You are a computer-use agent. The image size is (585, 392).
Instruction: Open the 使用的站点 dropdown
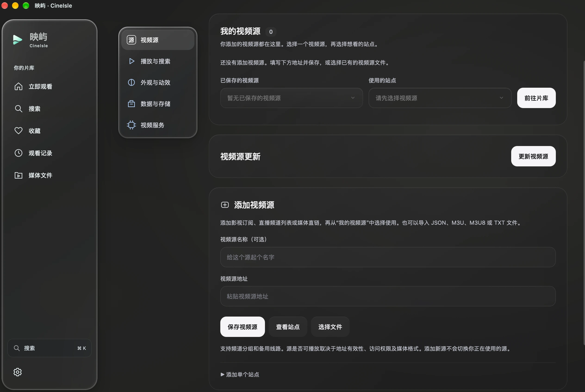(x=440, y=98)
